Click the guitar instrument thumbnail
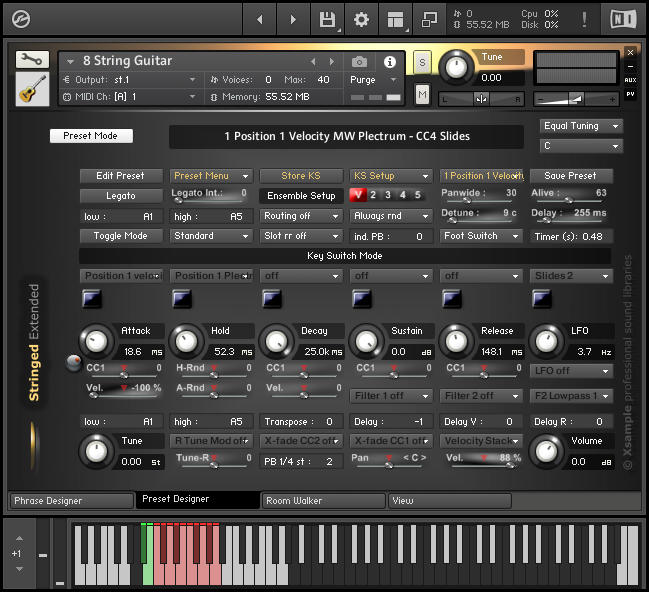Screen dimensions: 649x592 click(32, 89)
